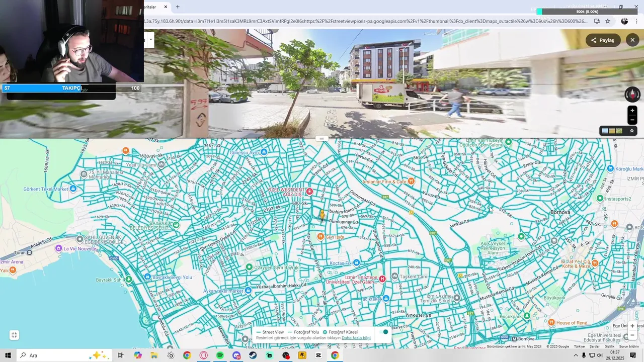
Task: Click the Bornova district label
Action: point(560,212)
